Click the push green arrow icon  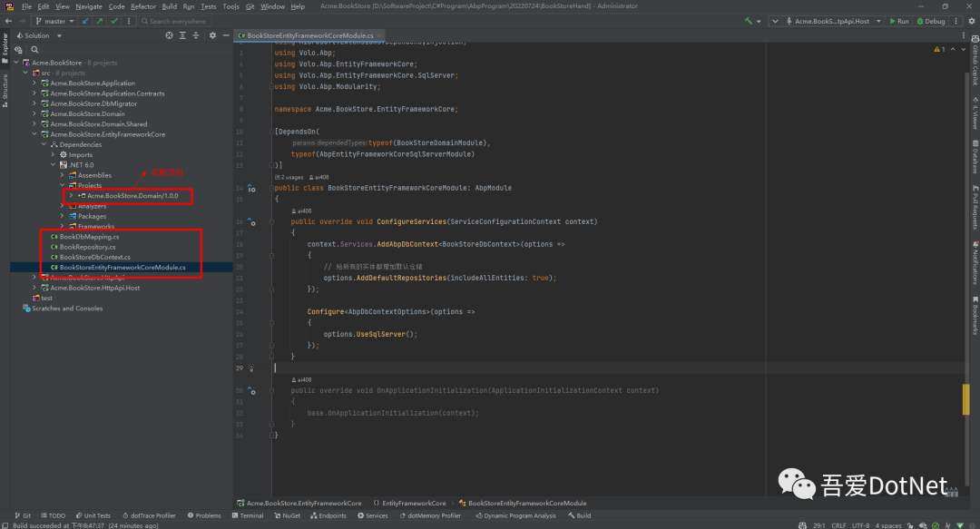point(100,21)
